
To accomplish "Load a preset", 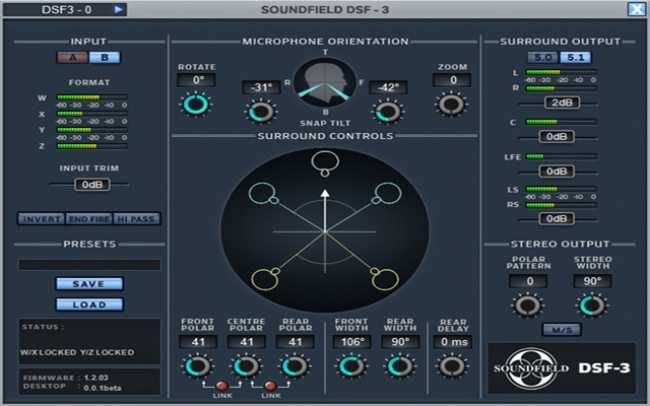I will coord(89,304).
